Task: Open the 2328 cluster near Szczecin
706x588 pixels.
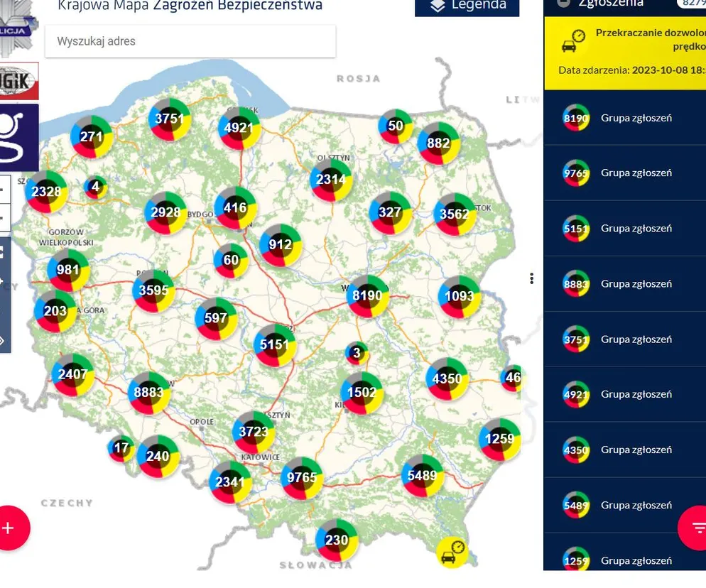Action: click(46, 192)
